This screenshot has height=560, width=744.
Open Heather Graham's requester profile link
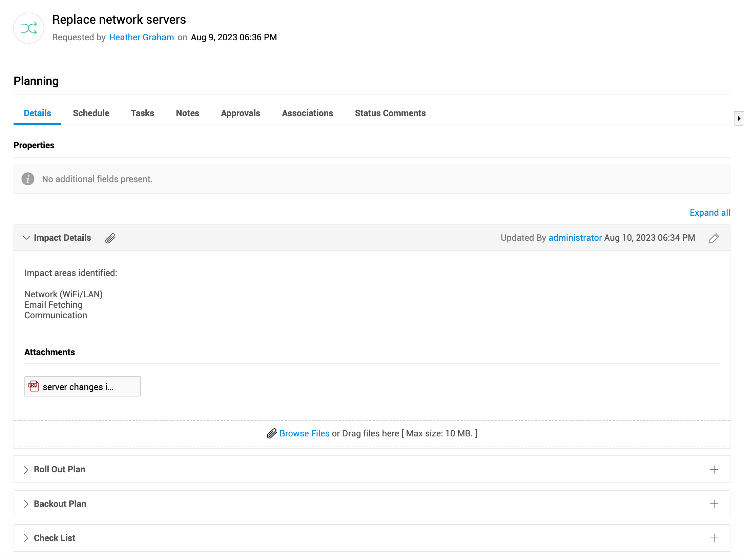pyautogui.click(x=141, y=37)
